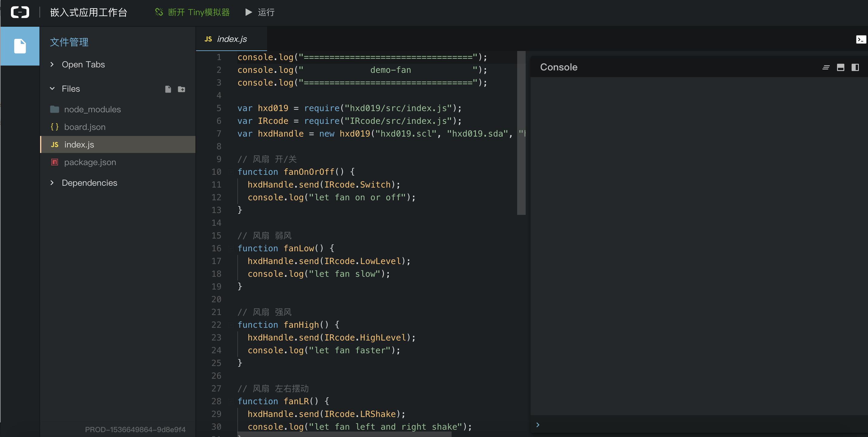Collapse the Files section
Screen dimensions: 868x437
coord(52,89)
